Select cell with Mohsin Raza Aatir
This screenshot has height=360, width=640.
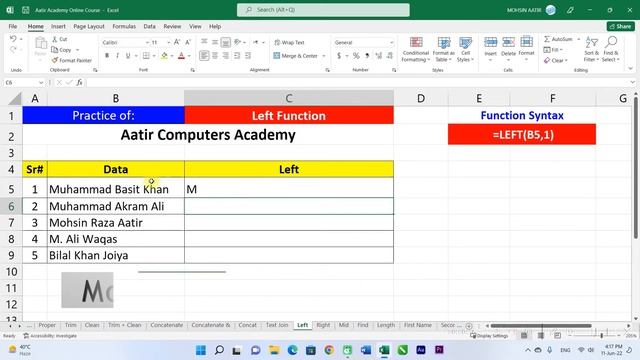tap(116, 222)
